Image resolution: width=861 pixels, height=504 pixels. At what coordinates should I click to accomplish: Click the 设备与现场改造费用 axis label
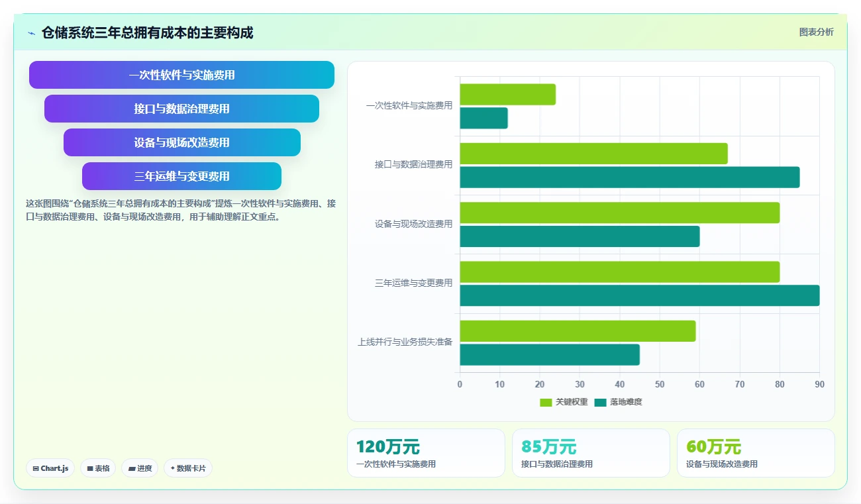[x=413, y=225]
